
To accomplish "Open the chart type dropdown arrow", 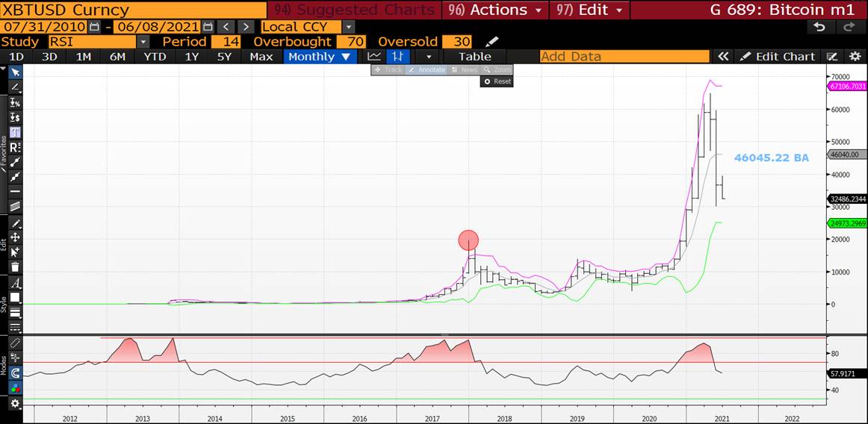I will [429, 57].
